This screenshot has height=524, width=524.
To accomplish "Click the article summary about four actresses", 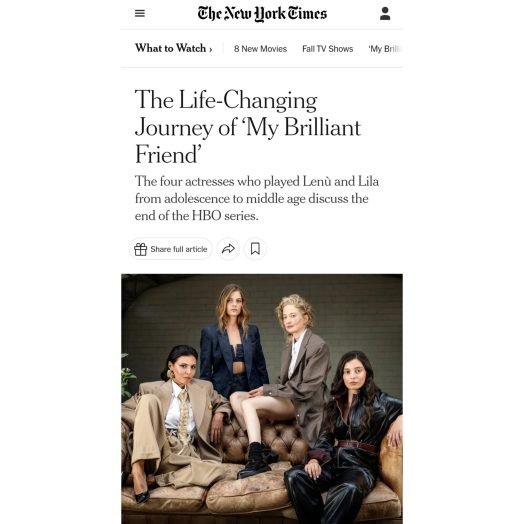I will click(257, 199).
